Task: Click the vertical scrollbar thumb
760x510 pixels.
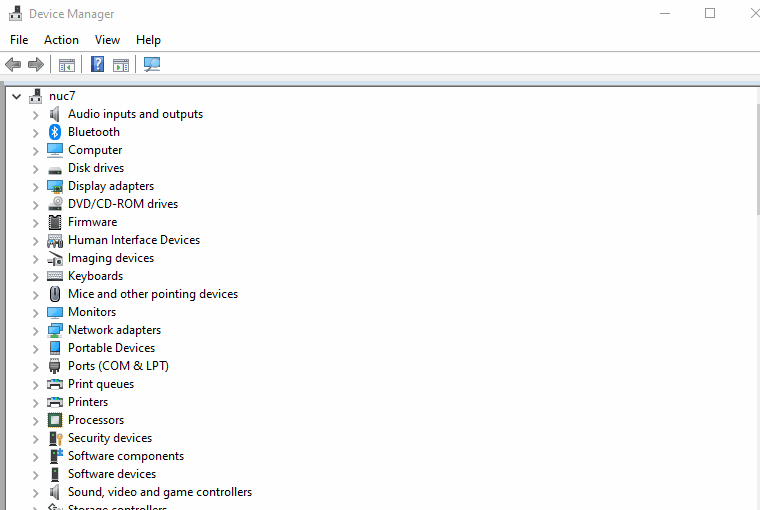Action: [x=758, y=159]
